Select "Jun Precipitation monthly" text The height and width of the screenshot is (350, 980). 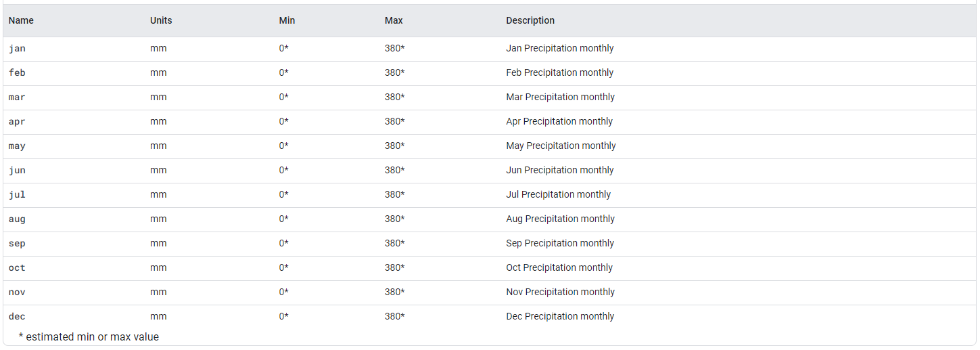pyautogui.click(x=560, y=170)
